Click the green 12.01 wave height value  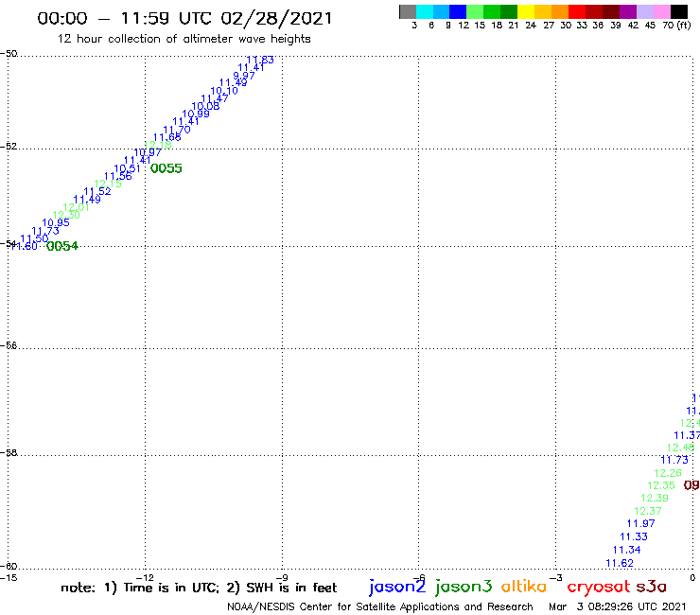pos(77,207)
